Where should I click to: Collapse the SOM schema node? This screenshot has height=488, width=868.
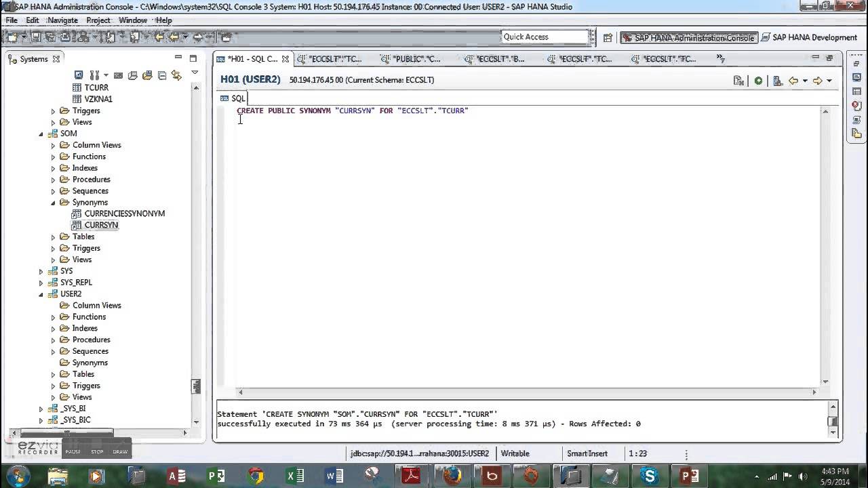click(x=41, y=134)
